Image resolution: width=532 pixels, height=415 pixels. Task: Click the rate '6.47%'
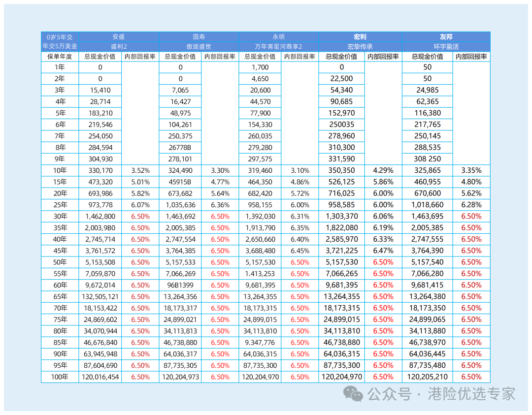[383, 251]
